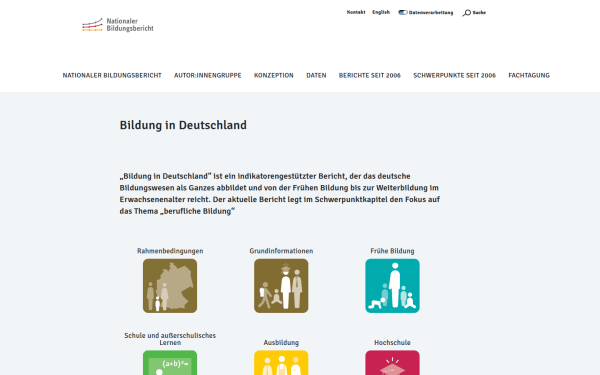The width and height of the screenshot is (600, 375).
Task: Follow the Kontakt link
Action: (356, 12)
